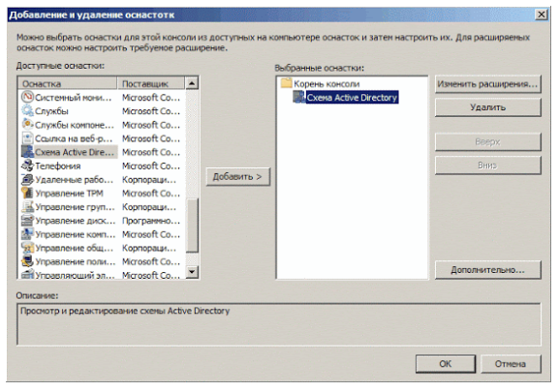The width and height of the screenshot is (559, 392).
Task: Pick Управление диск... snap-in text
Action: [76, 221]
